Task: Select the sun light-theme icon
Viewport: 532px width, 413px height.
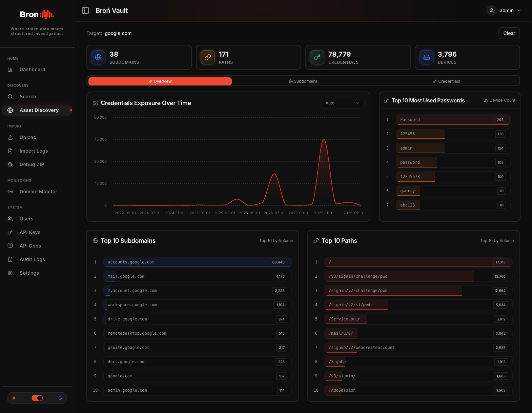Action: [x=14, y=398]
